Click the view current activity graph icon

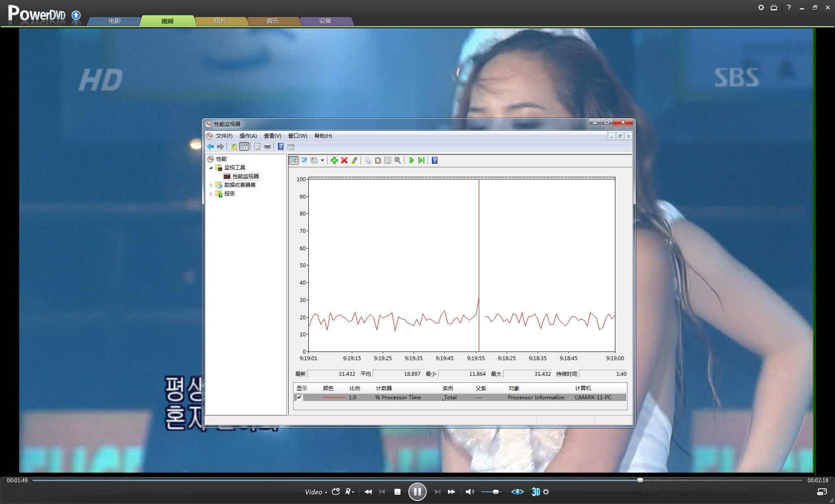294,160
